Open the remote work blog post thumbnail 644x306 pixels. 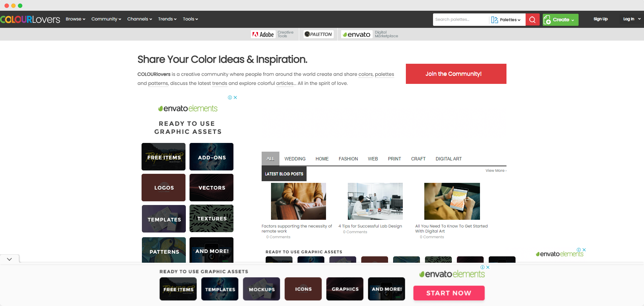pos(299,201)
